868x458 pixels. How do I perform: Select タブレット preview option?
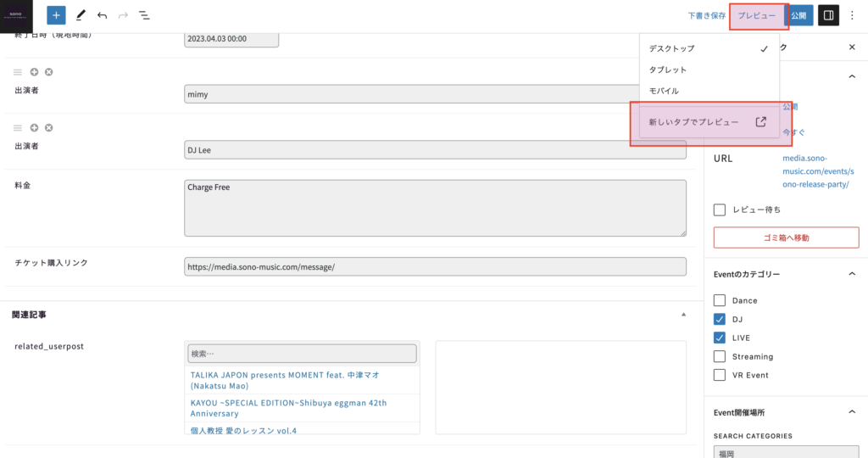pos(668,70)
